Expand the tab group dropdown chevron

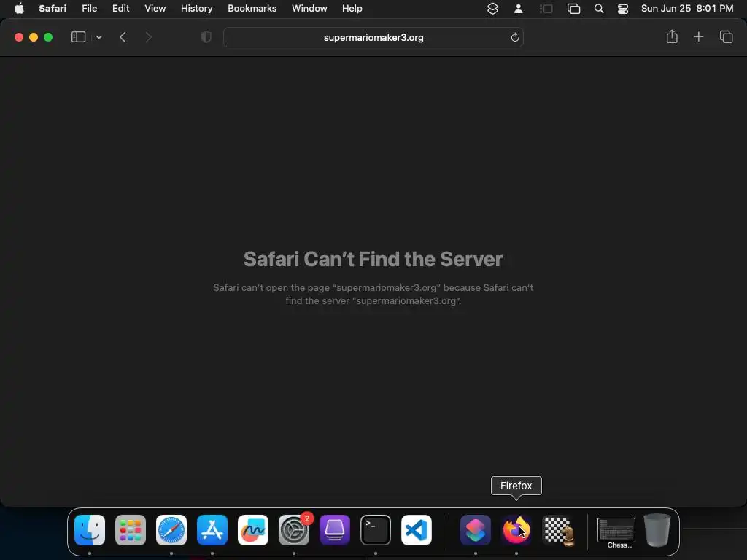(99, 37)
